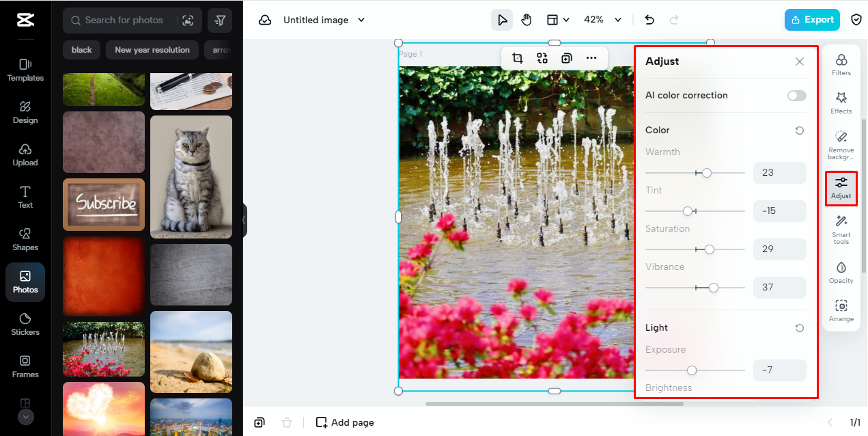Click the Tint value field -15
Viewport: 868px width, 436px height.
click(780, 211)
